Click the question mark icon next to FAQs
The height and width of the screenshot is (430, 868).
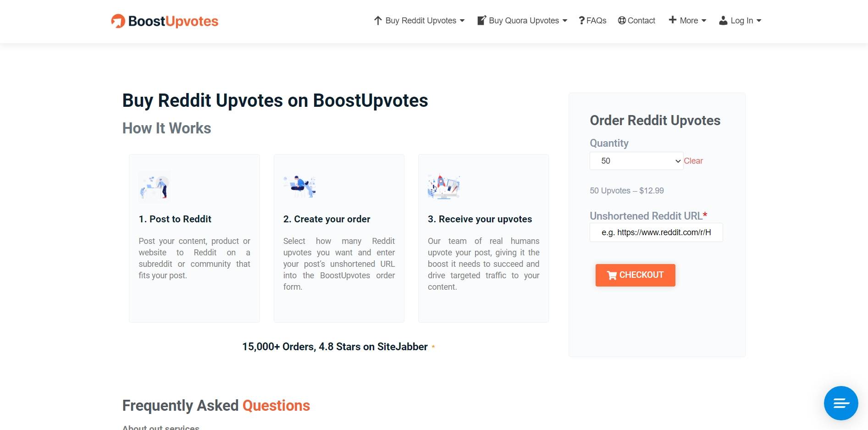coord(581,21)
